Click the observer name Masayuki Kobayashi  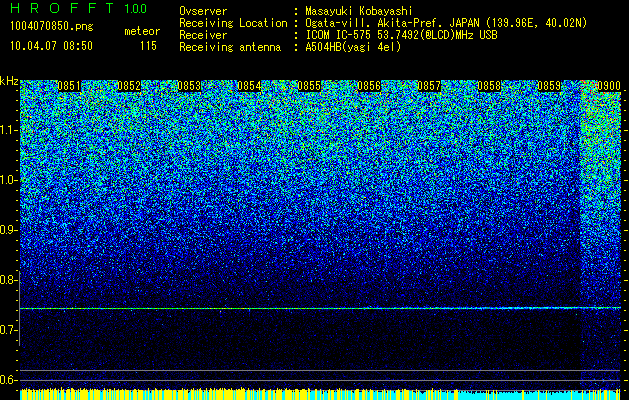[x=358, y=11]
